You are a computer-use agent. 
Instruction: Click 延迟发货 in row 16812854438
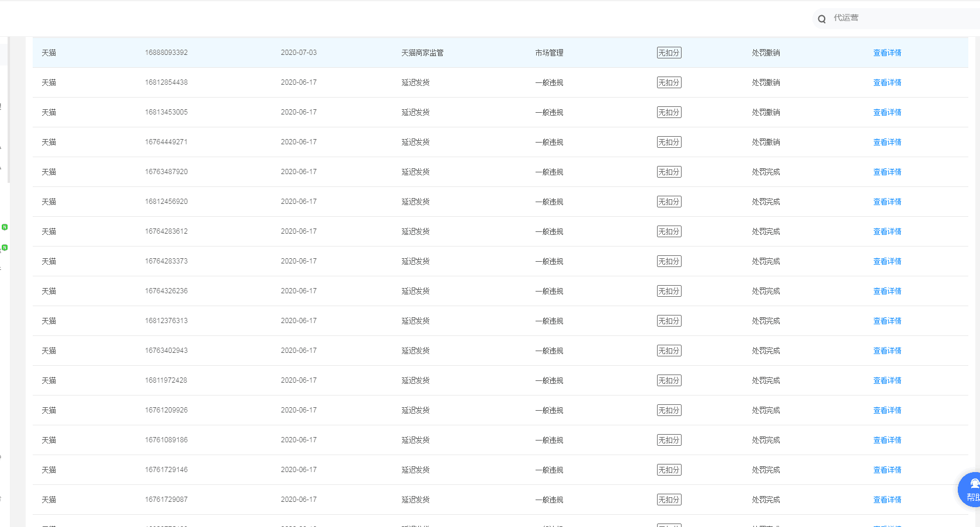pos(415,82)
